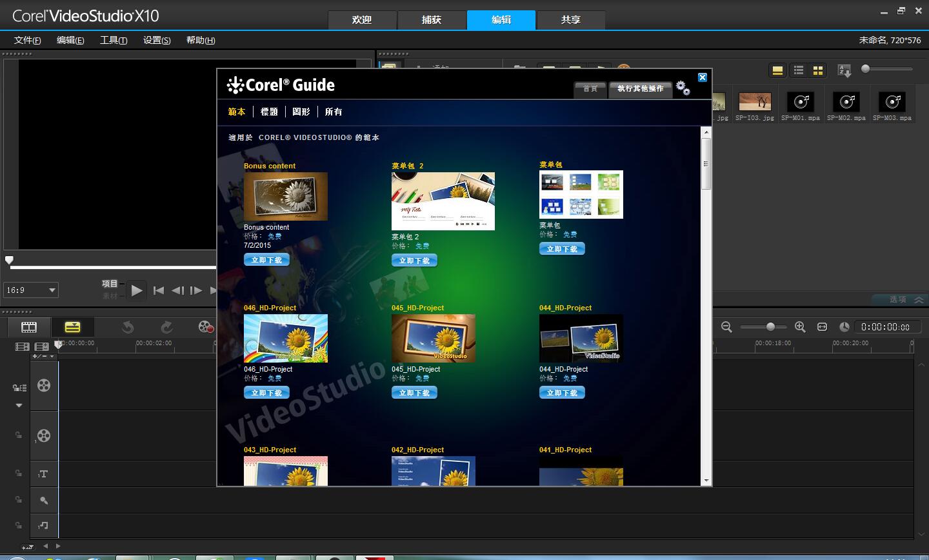Open the 文件(F) menu

click(27, 40)
